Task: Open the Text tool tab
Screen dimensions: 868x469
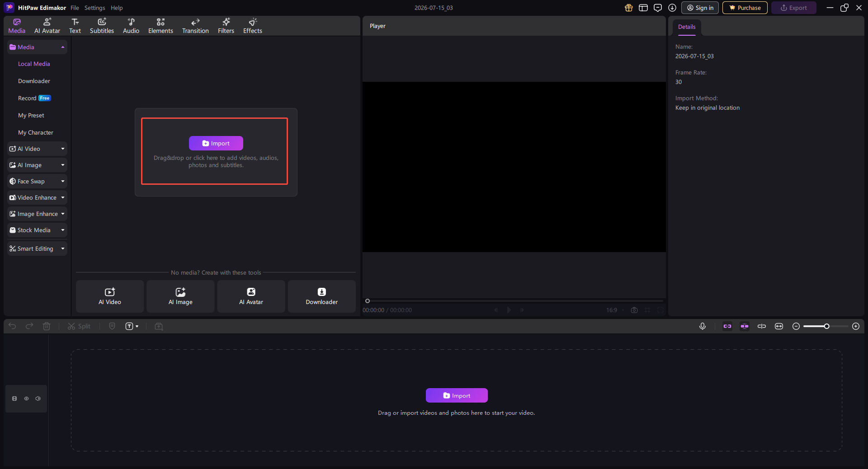Action: [75, 26]
